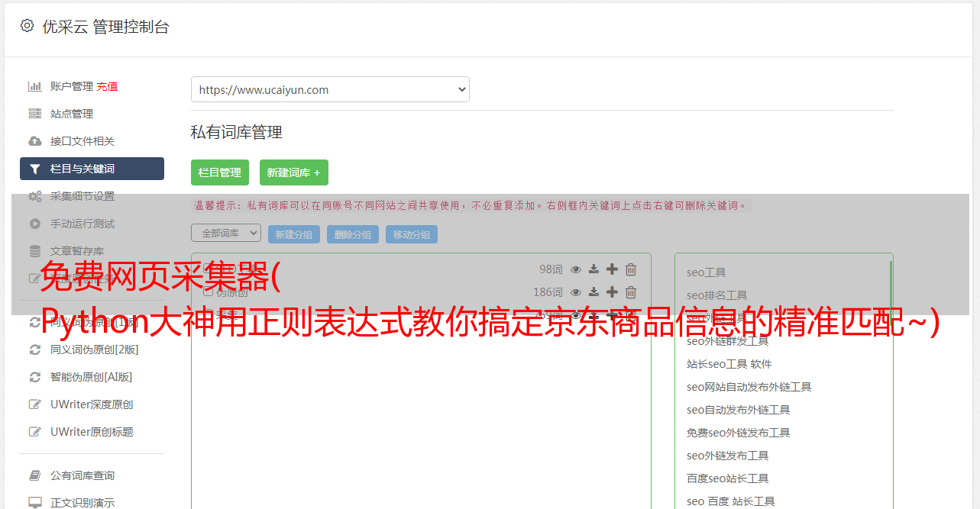Download the 98词 library

point(593,269)
